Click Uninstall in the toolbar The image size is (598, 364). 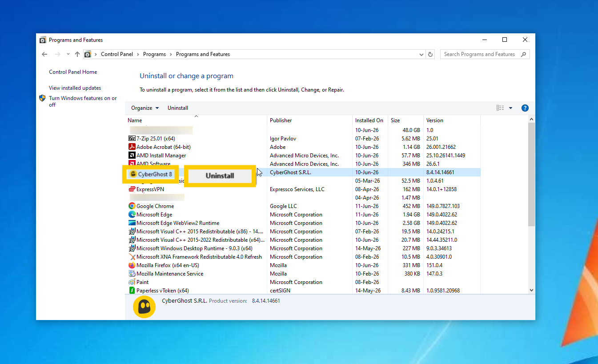[178, 108]
